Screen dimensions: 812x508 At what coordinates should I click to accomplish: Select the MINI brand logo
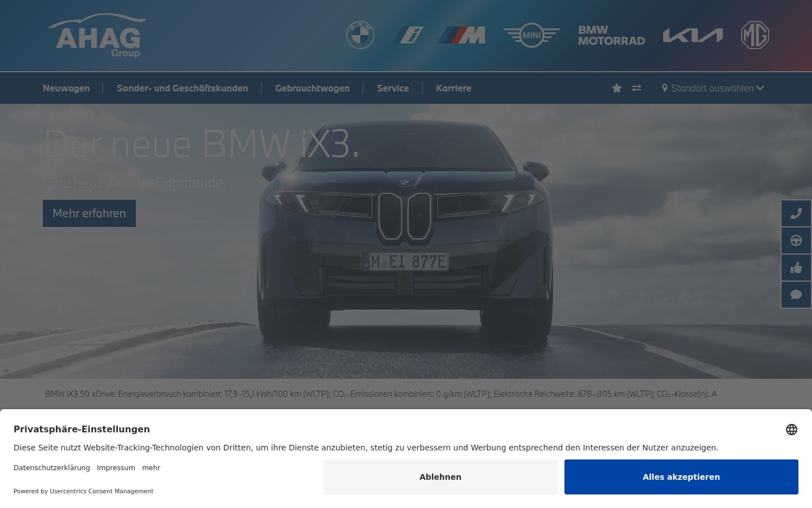[532, 35]
